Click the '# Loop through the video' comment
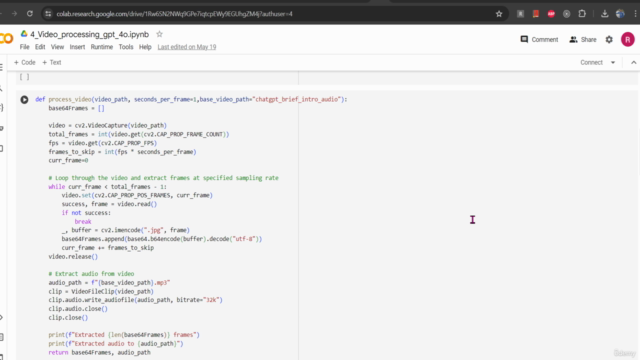 pos(163,178)
